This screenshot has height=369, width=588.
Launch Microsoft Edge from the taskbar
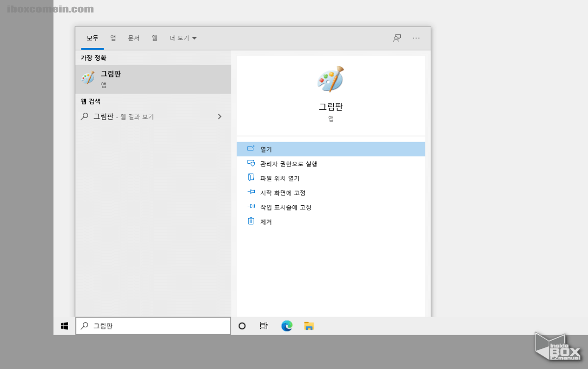[286, 325]
